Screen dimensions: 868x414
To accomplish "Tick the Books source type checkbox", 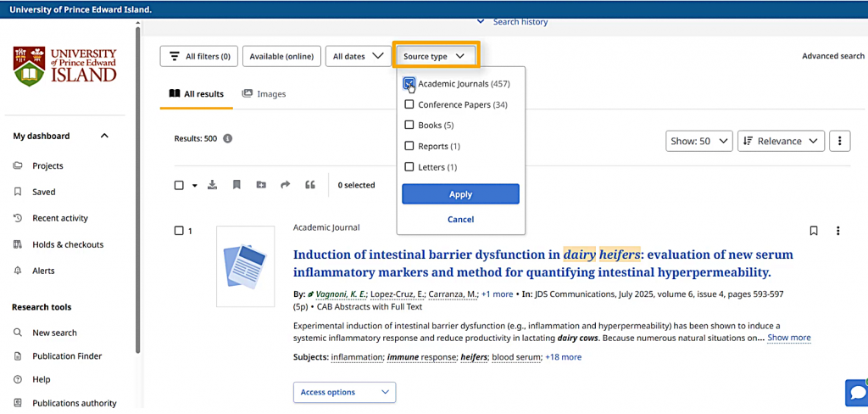I will [409, 126].
